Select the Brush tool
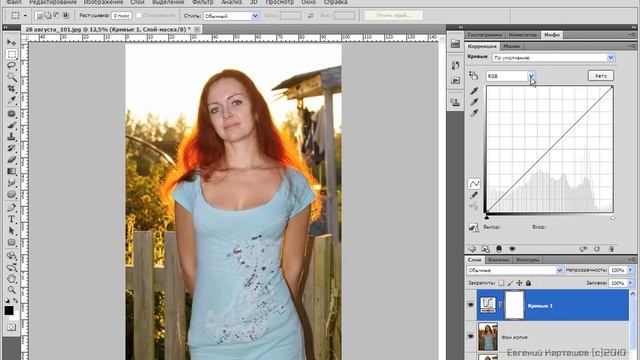Image resolution: width=640 pixels, height=360 pixels. [x=11, y=125]
